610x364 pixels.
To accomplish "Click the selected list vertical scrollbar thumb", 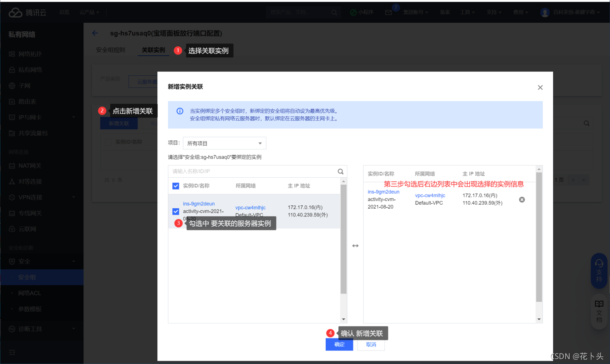I will pos(539,237).
